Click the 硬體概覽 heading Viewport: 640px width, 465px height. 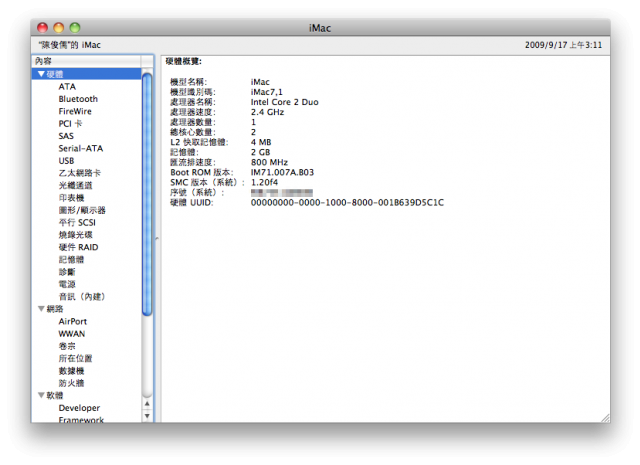point(183,61)
